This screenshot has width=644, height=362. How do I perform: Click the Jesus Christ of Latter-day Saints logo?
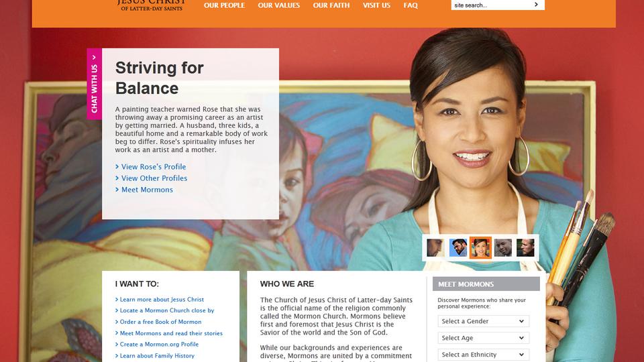pos(152,5)
